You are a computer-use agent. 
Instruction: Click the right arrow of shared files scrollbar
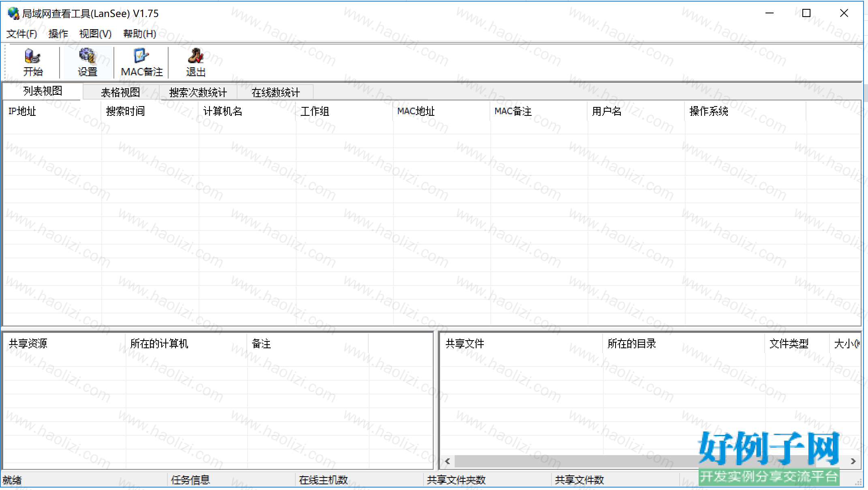[x=853, y=461]
